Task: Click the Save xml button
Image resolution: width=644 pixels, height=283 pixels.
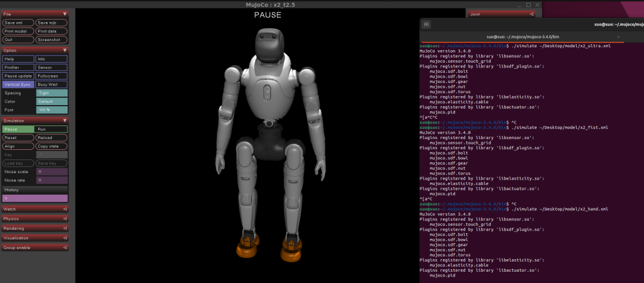Action: [x=18, y=23]
